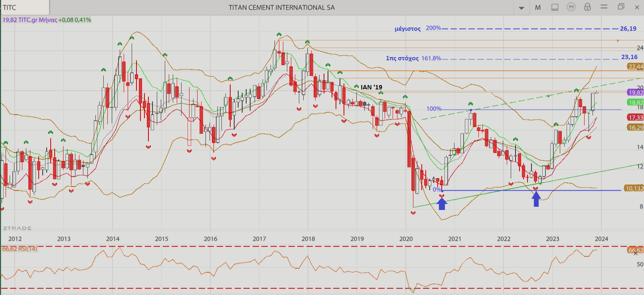
Task: Click the small x beside RSI scale
Action: 636,253
